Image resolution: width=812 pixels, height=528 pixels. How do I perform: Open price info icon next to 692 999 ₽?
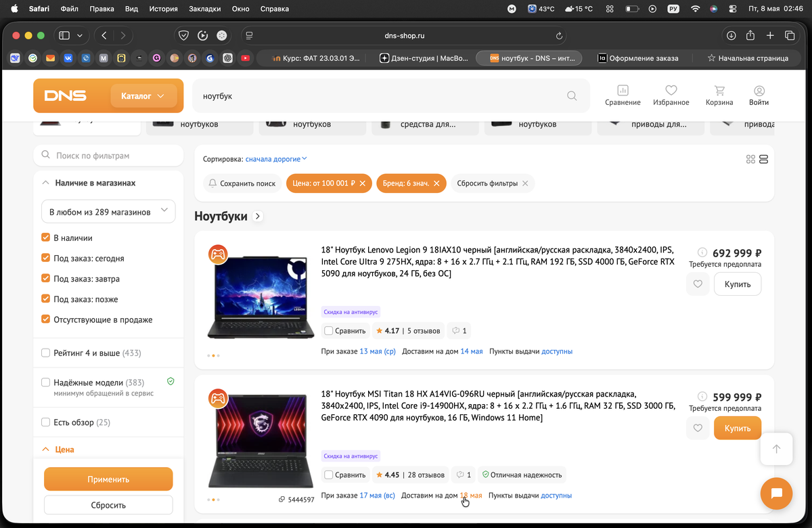coord(702,253)
